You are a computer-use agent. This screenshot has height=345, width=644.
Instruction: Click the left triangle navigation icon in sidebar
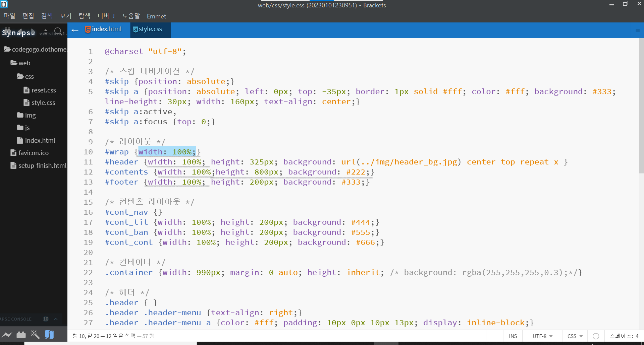[x=19, y=31]
